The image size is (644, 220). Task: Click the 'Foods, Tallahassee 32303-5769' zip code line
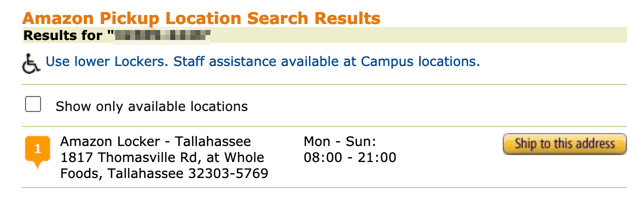pyautogui.click(x=164, y=173)
